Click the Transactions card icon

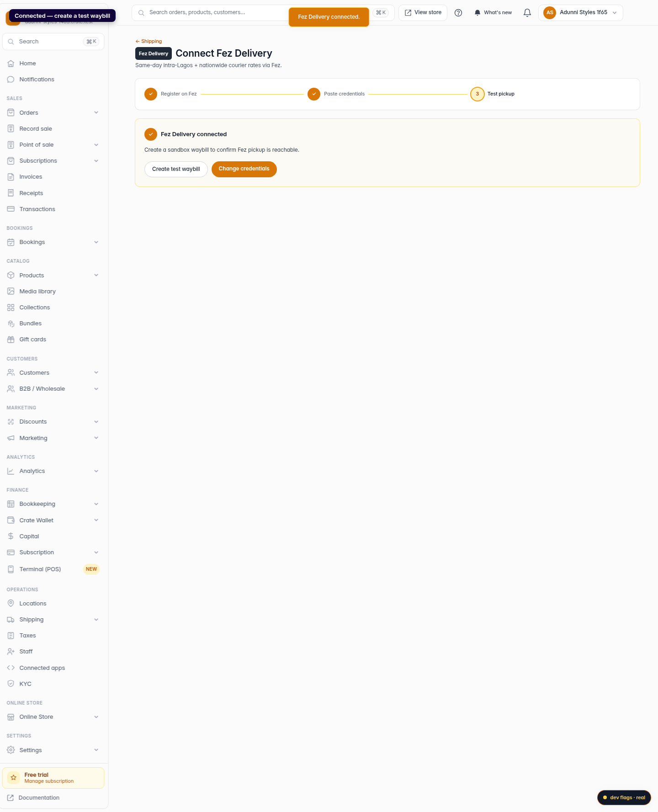pyautogui.click(x=11, y=209)
